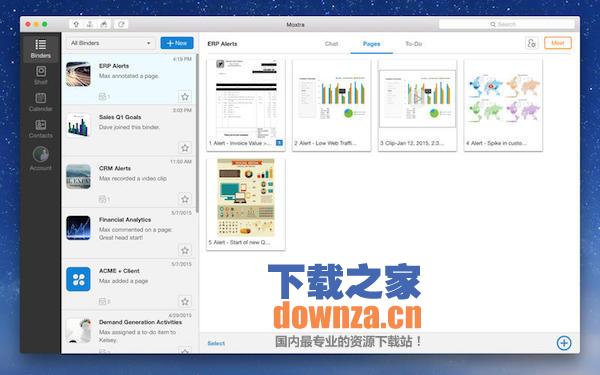Click 'Dave joined this binder.' message text
The width and height of the screenshot is (600, 375).
coord(129,127)
